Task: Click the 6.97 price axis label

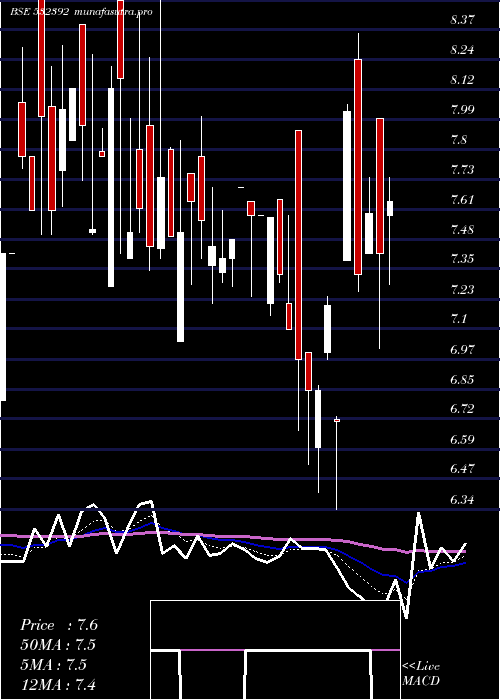Action: point(462,350)
